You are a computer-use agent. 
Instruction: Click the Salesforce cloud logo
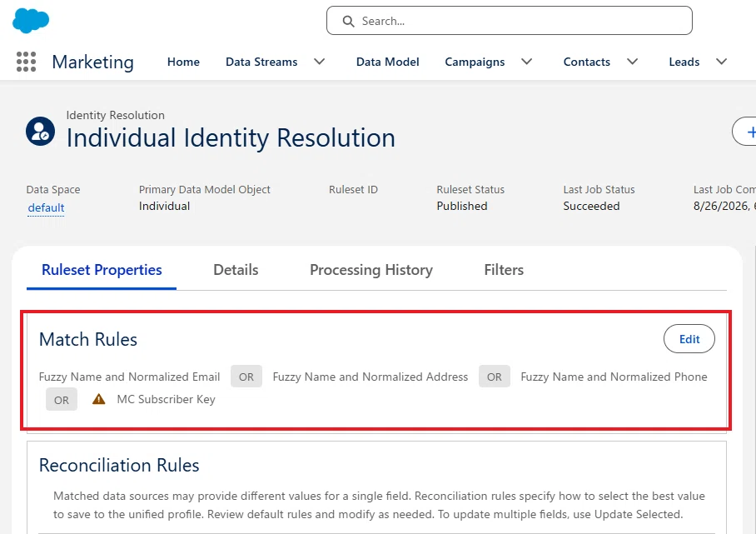(x=30, y=21)
